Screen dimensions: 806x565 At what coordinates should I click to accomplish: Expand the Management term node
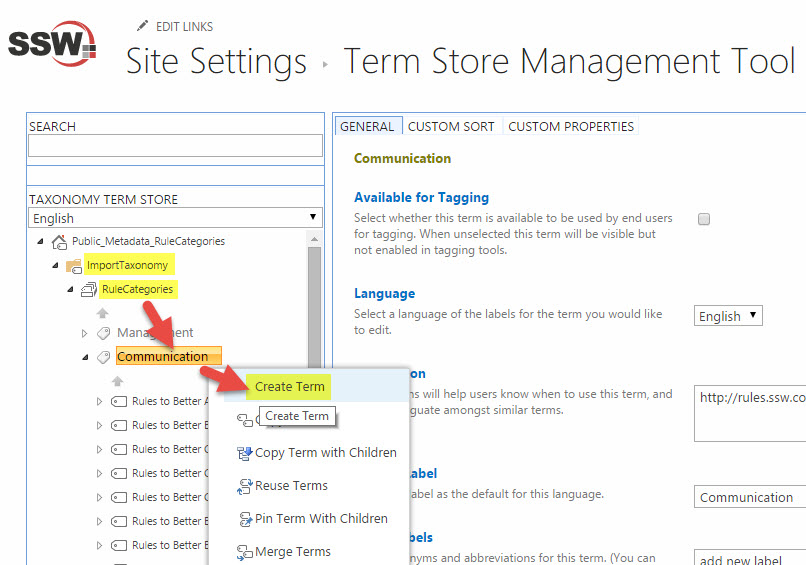tap(85, 333)
